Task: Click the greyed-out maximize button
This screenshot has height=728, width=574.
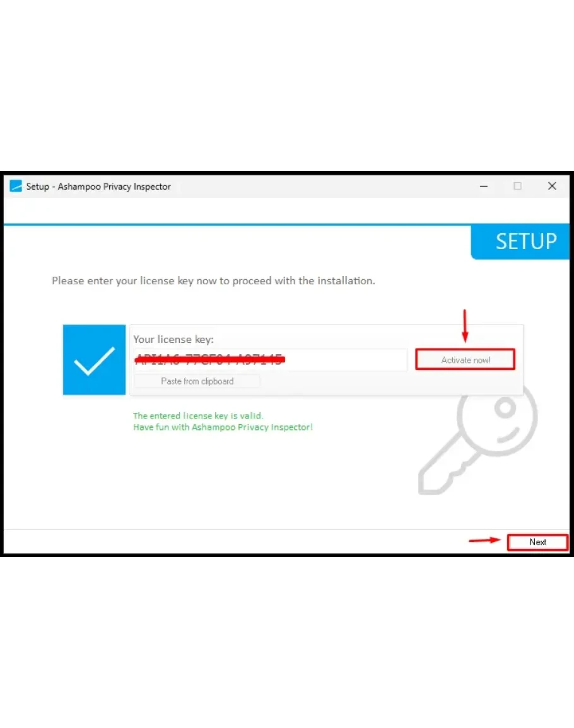Action: pyautogui.click(x=517, y=186)
